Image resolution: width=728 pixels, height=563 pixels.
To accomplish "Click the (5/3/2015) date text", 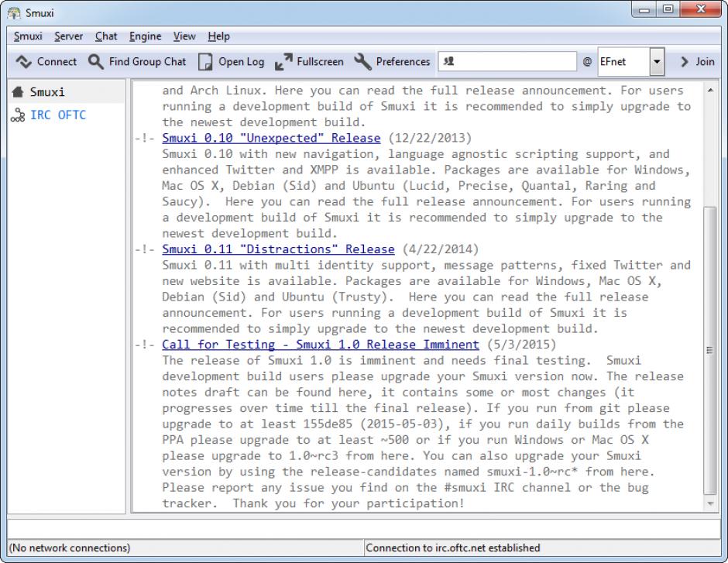I will point(521,345).
